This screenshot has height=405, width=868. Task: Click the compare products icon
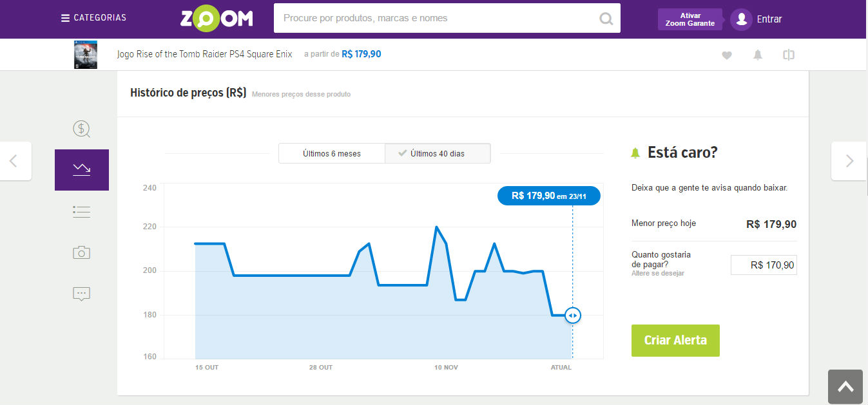[x=789, y=55]
